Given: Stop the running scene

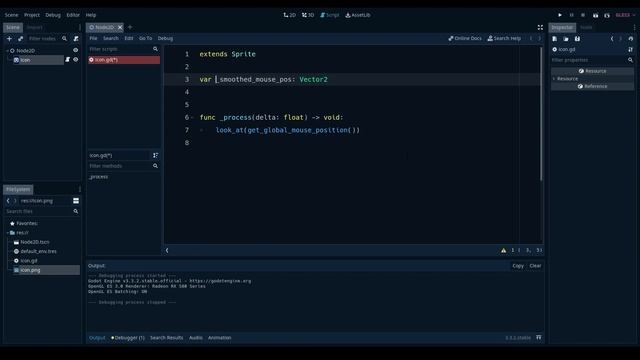Looking at the screenshot, I should 583,15.
